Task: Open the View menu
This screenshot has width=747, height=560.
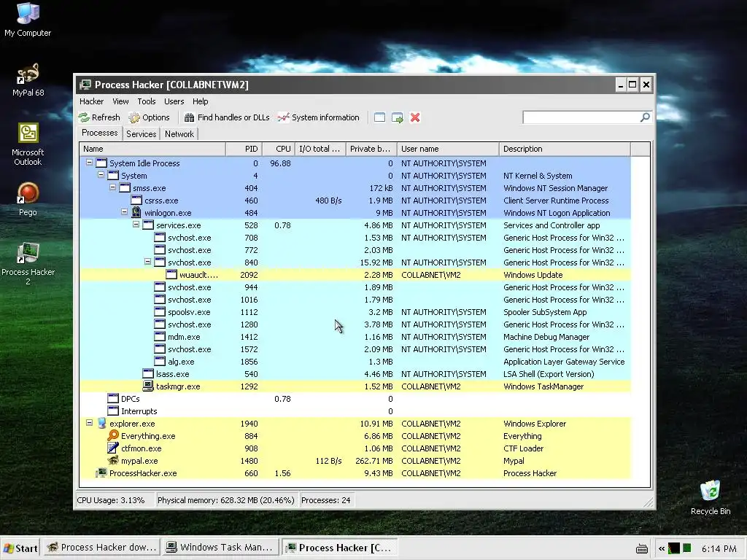Action: pos(120,101)
